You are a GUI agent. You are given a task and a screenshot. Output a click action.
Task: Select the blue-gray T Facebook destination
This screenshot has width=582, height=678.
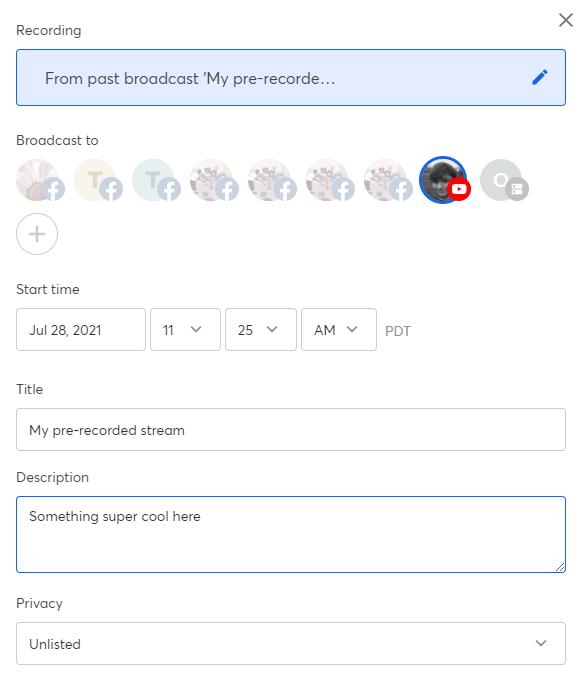[x=156, y=180]
